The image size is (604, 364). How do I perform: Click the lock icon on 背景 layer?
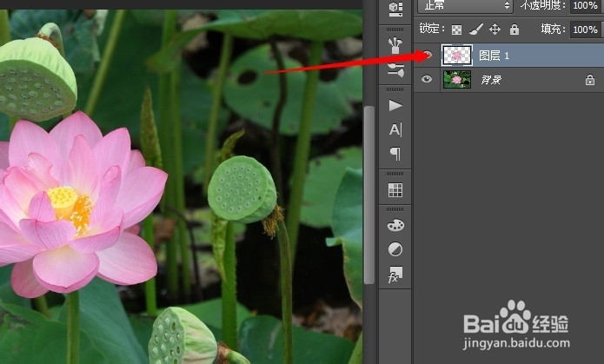point(590,80)
